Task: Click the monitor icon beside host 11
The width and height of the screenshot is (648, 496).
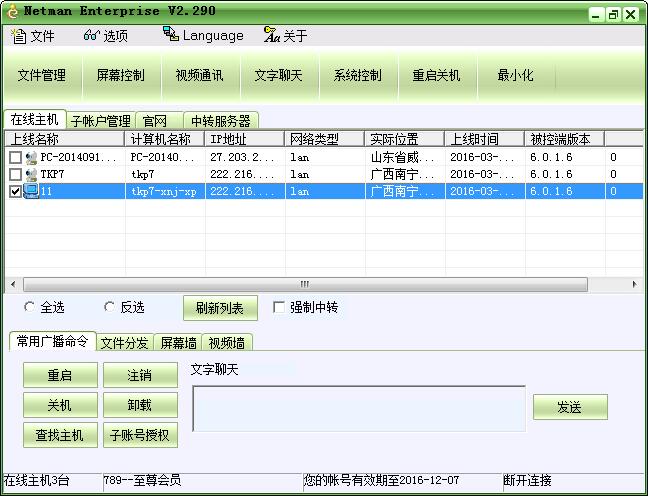Action: [x=31, y=191]
